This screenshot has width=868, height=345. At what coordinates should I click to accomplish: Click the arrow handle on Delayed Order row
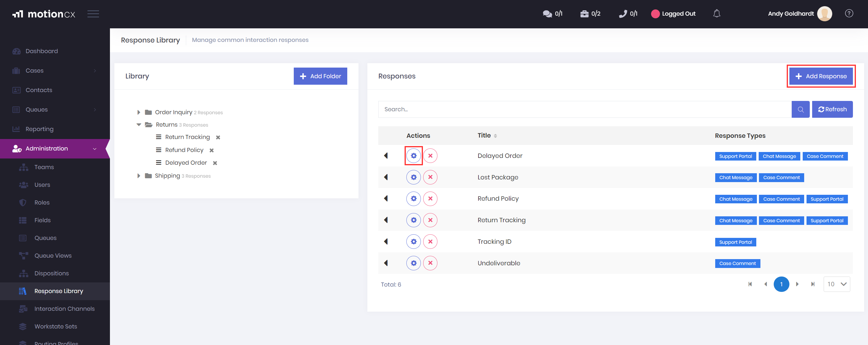[386, 156]
